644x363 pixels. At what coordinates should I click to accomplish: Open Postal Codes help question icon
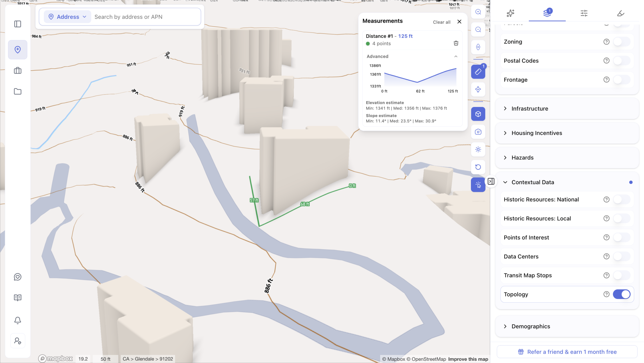tap(606, 60)
